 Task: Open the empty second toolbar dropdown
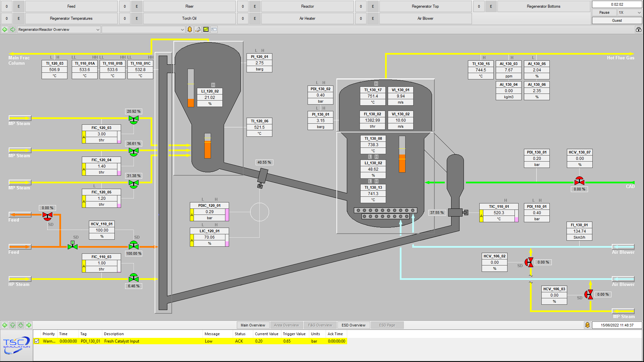[x=144, y=29]
